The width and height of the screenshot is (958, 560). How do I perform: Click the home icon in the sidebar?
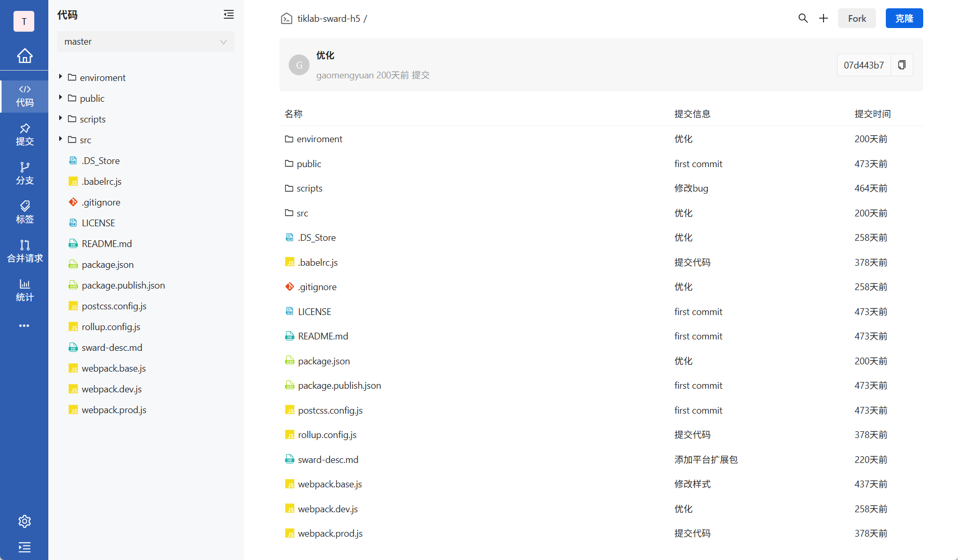(24, 56)
